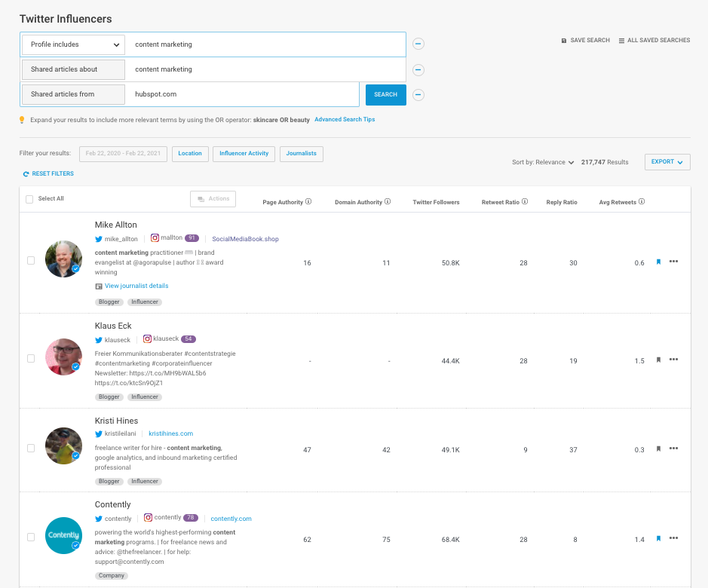This screenshot has width=708, height=588.
Task: Expand the Sort by Relevance dropdown
Action: pyautogui.click(x=543, y=162)
